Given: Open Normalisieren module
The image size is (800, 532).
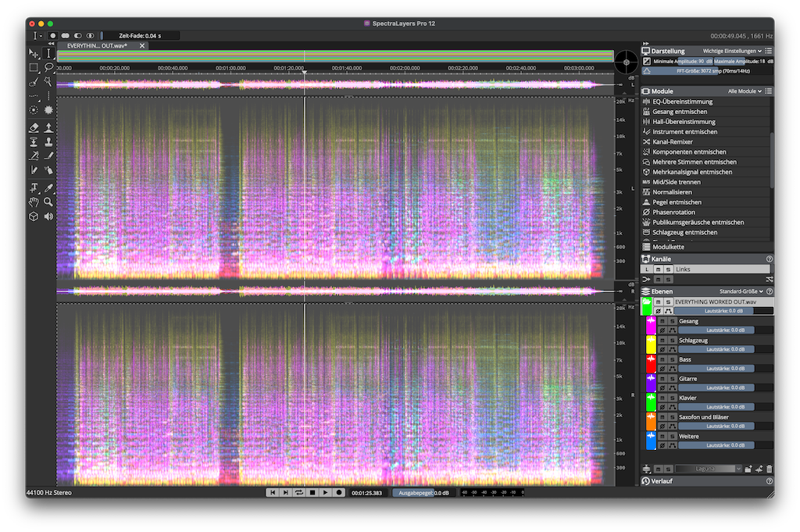Looking at the screenshot, I should coord(706,192).
